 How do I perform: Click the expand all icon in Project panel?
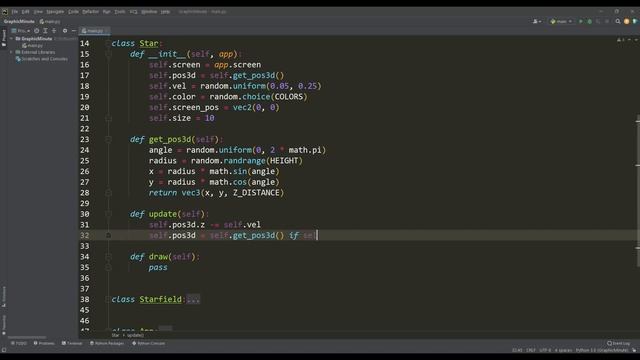tap(45, 31)
